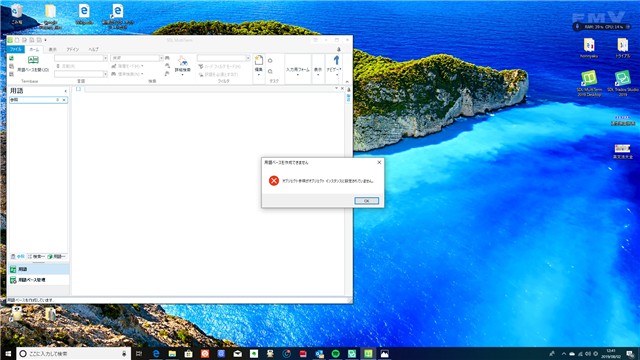Click active MultiTerm taskbar icon

(368, 353)
